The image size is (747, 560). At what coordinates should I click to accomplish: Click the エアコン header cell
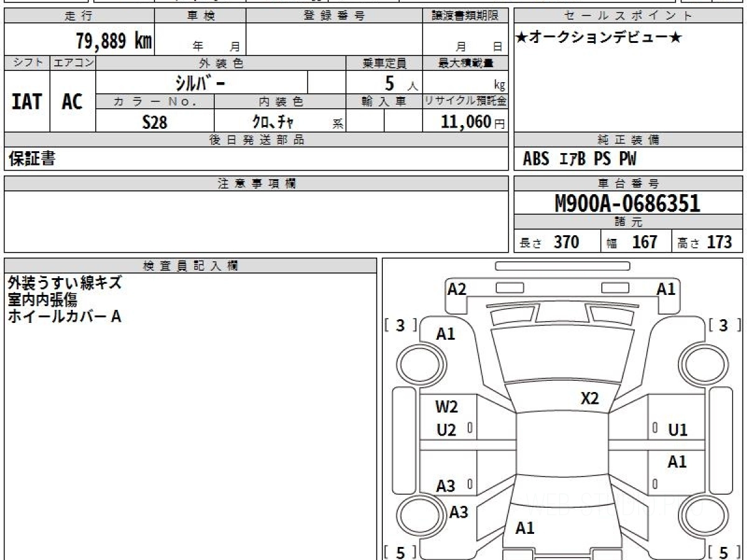click(x=73, y=63)
